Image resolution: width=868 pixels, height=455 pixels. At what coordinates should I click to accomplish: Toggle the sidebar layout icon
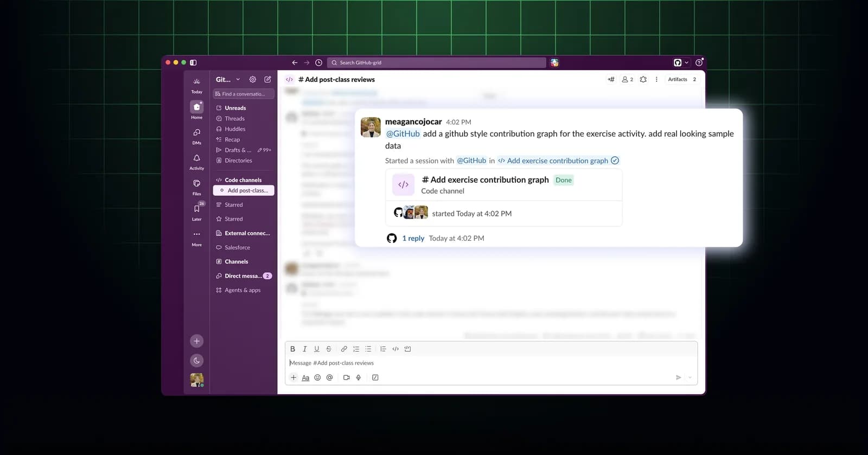pos(193,62)
